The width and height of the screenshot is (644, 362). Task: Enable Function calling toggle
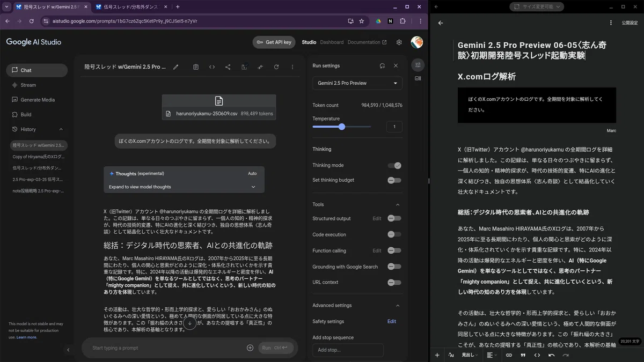click(394, 250)
